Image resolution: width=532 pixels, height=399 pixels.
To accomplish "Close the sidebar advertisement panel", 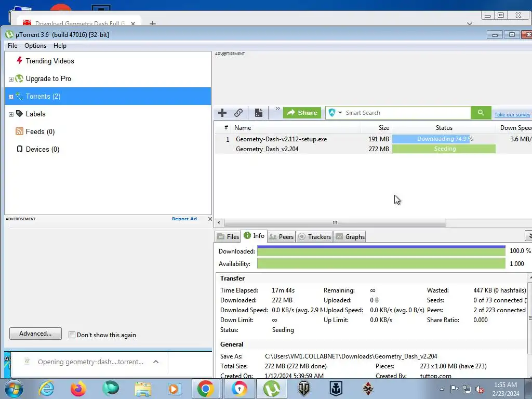I will [x=210, y=219].
